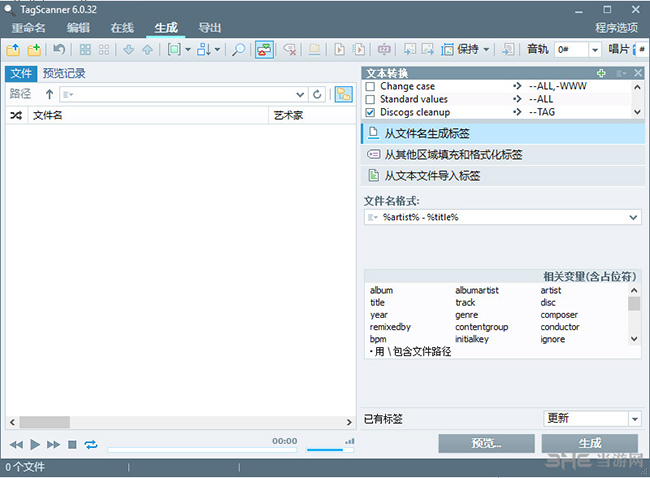Image resolution: width=650 pixels, height=478 pixels.
Task: Click the cover resize icon beside 保持
Action: point(447,50)
